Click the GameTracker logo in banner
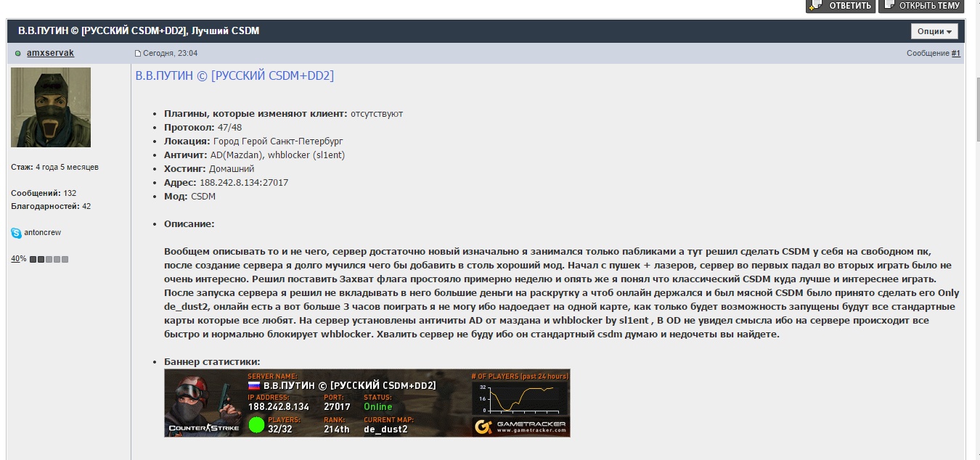This screenshot has width=980, height=460. click(x=520, y=426)
